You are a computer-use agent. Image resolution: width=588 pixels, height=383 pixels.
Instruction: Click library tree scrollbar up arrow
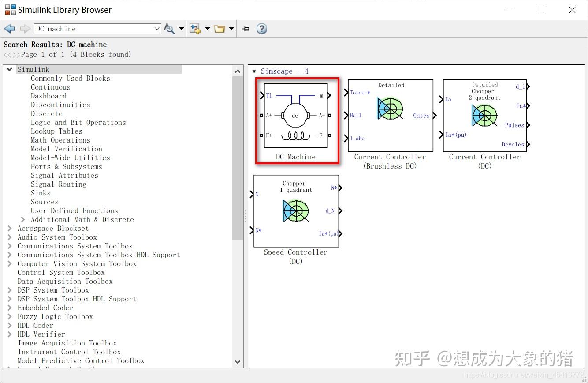click(238, 71)
